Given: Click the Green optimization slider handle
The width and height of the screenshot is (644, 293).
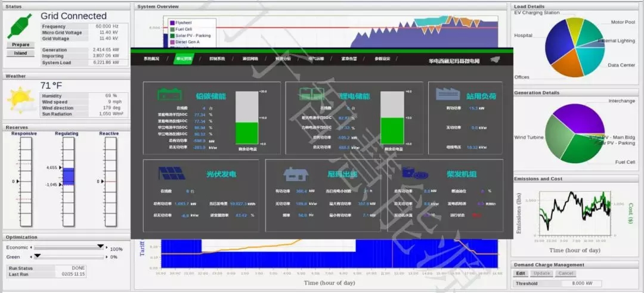Looking at the screenshot, I should [x=37, y=256].
